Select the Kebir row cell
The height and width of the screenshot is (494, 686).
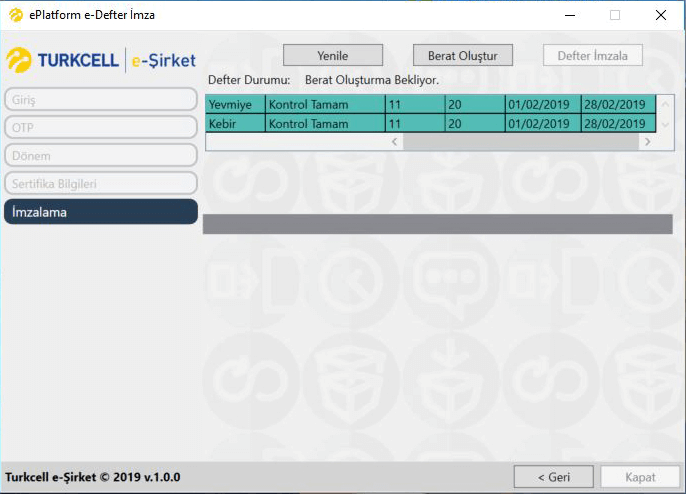(235, 123)
